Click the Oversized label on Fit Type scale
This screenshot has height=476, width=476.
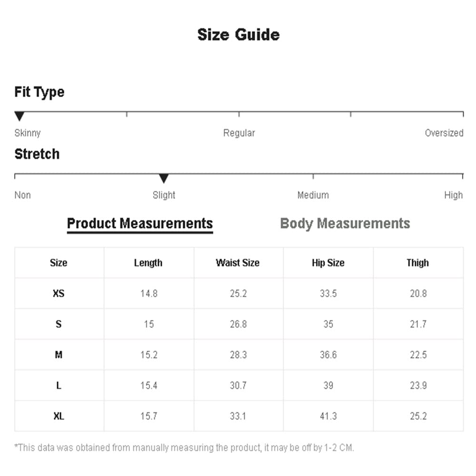point(444,133)
